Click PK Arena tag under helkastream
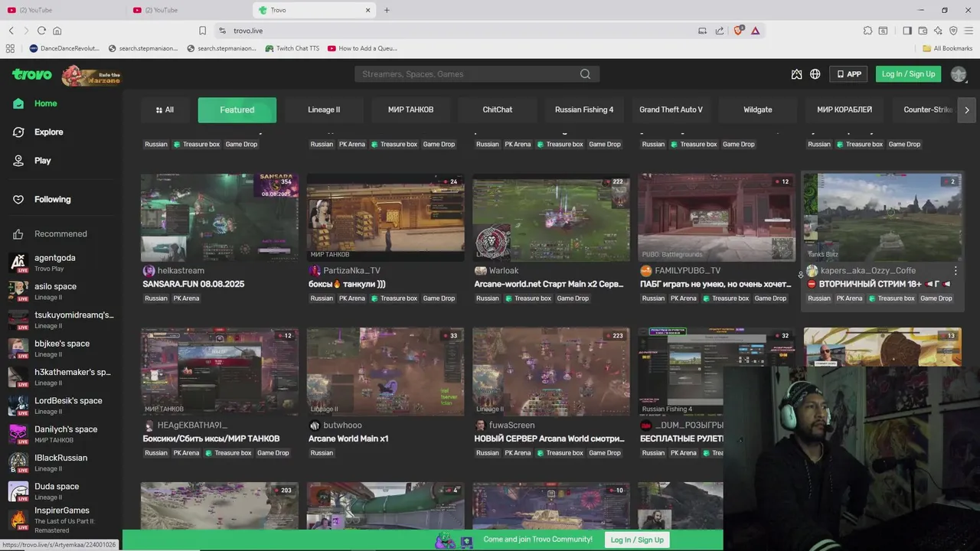This screenshot has height=551, width=980. 186,298
